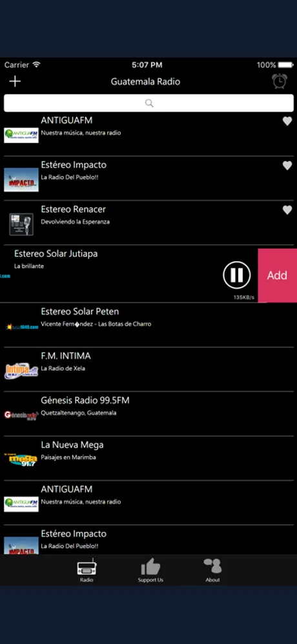Toggle favorite heart for Estereo Renacer
This screenshot has width=297, height=644.
pyautogui.click(x=287, y=210)
